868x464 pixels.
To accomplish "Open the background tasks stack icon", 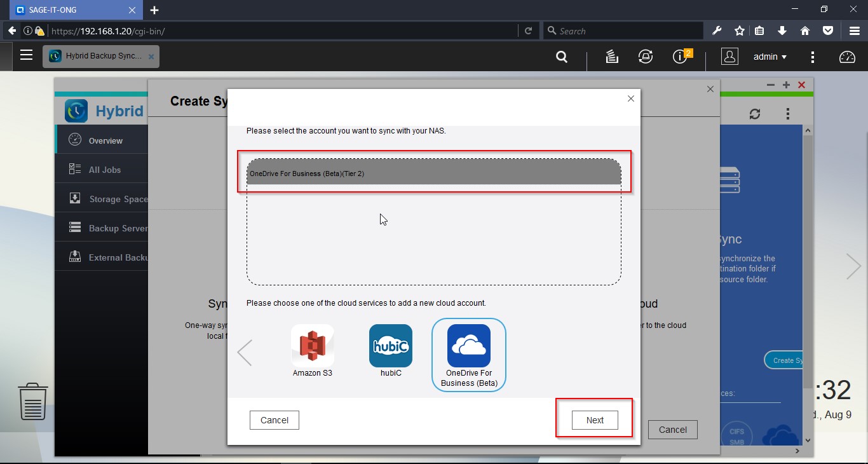I will [612, 57].
